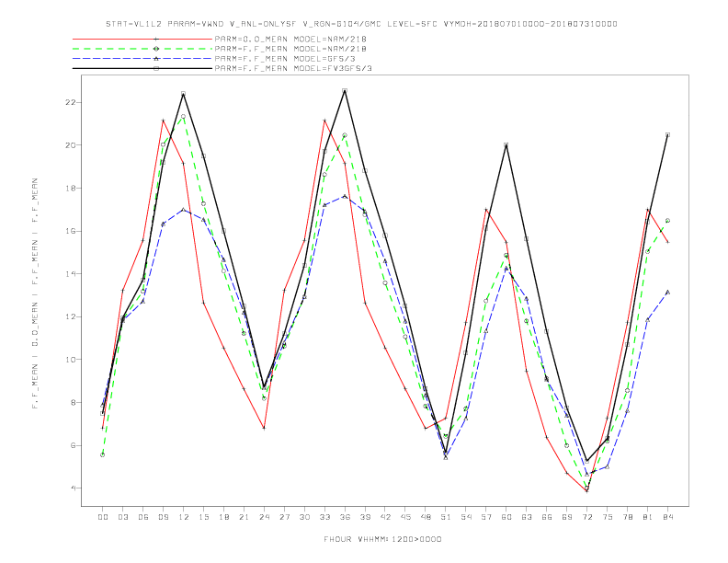Click x-axis forecast hour label 36
Screen dimensions: 728x563
[345, 517]
